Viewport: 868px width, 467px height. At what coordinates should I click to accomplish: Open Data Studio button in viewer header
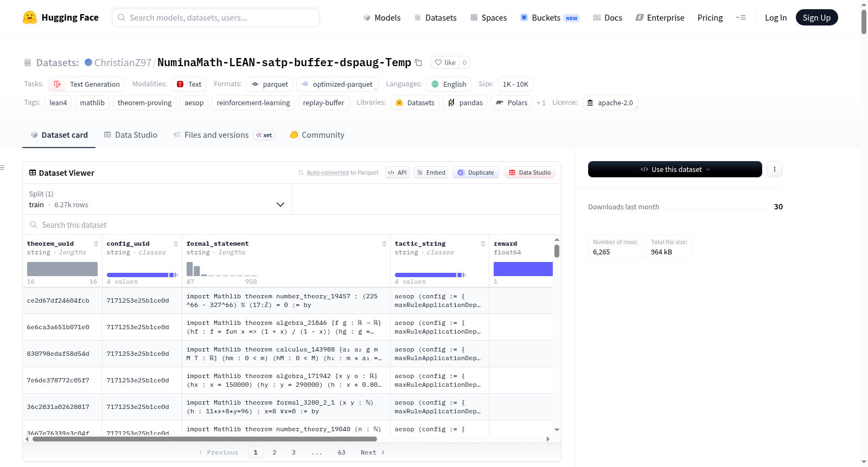[x=529, y=172]
